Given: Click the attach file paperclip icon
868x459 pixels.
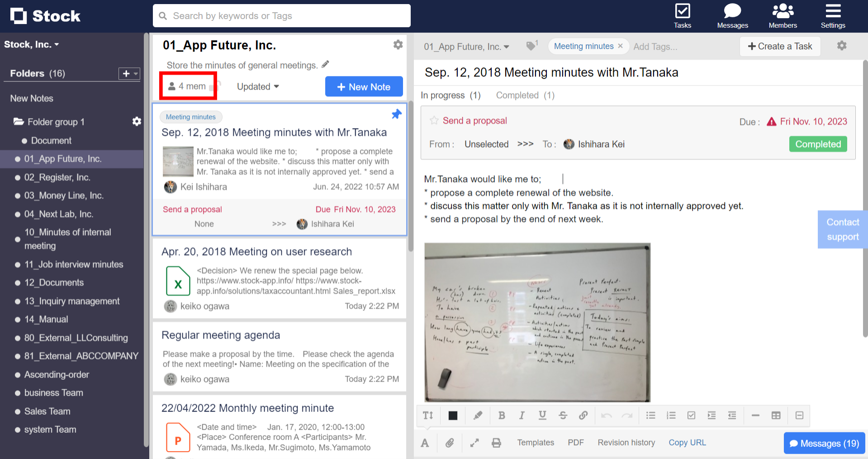Looking at the screenshot, I should click(x=450, y=443).
